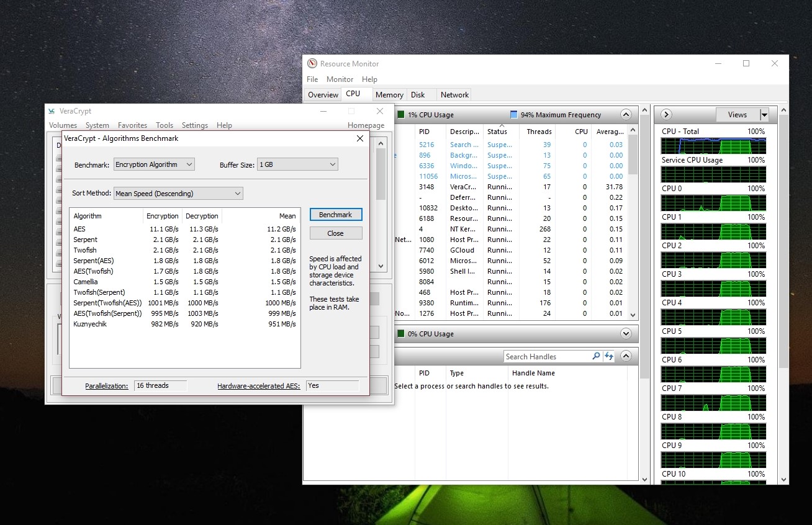Open the Help menu in VeraCrypt
Image resolution: width=812 pixels, height=525 pixels.
pyautogui.click(x=224, y=125)
